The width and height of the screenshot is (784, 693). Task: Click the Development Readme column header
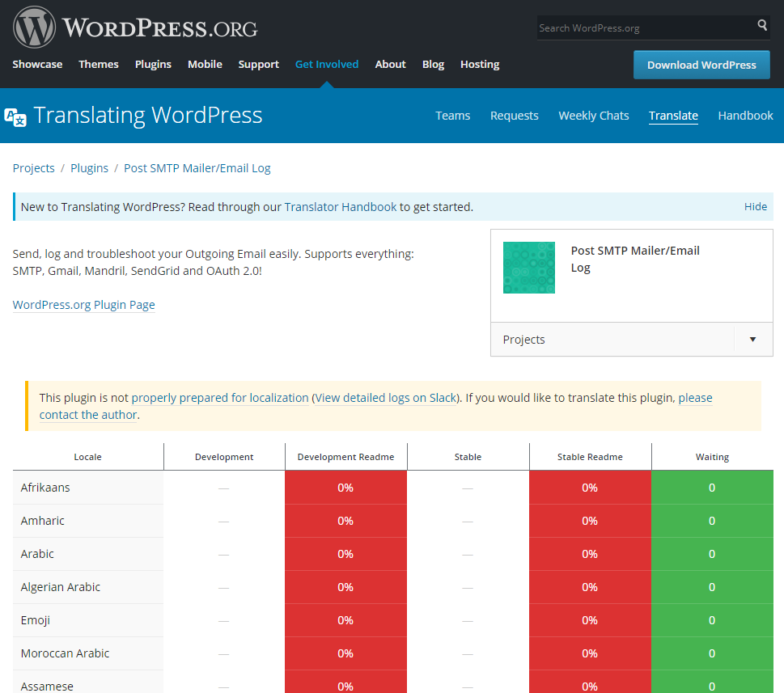tap(345, 457)
